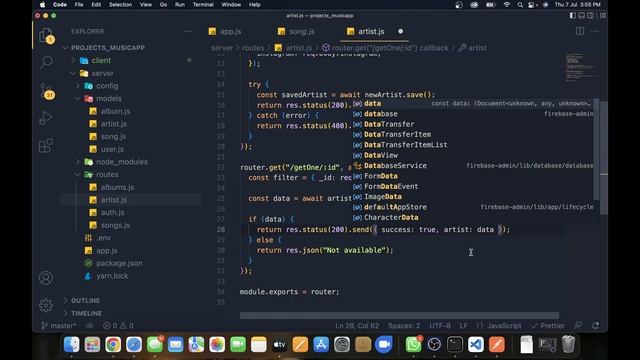The height and width of the screenshot is (360, 640).
Task: Click the suggestion list scrollbar
Action: (596, 149)
